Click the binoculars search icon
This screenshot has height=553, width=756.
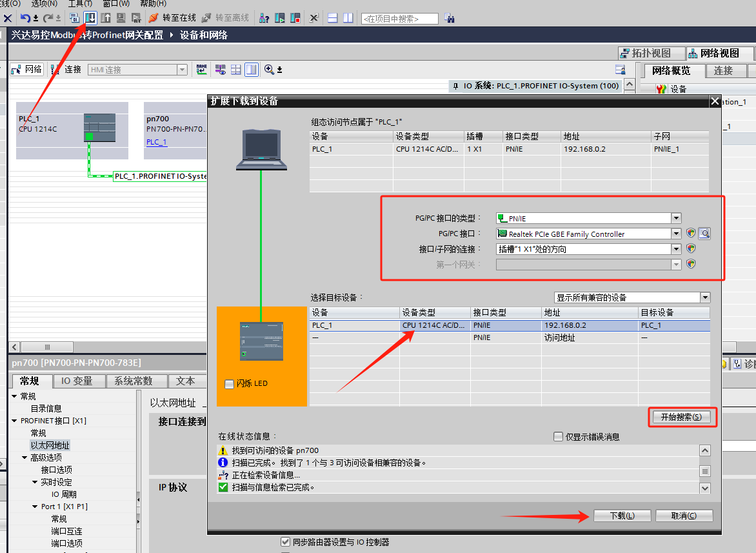coord(450,18)
